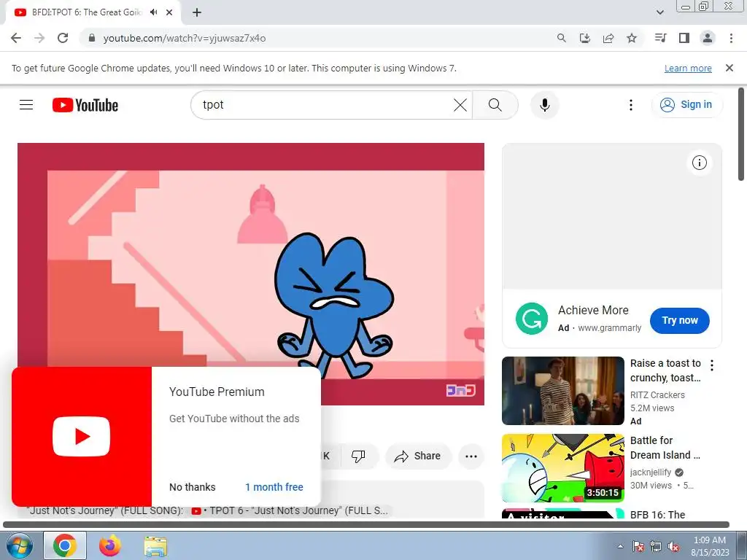Click the jacknjellify channel name
The height and width of the screenshot is (560, 747).
pos(650,472)
